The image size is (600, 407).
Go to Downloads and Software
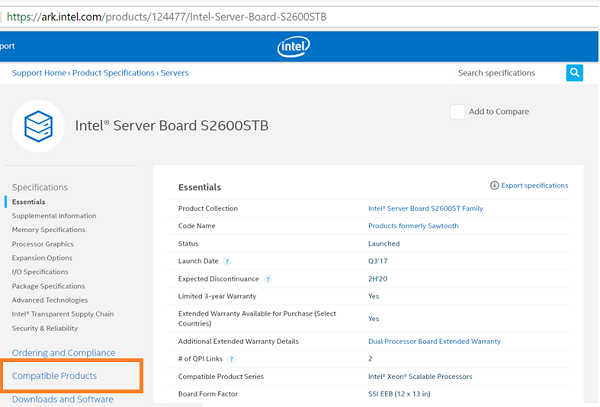pyautogui.click(x=62, y=399)
